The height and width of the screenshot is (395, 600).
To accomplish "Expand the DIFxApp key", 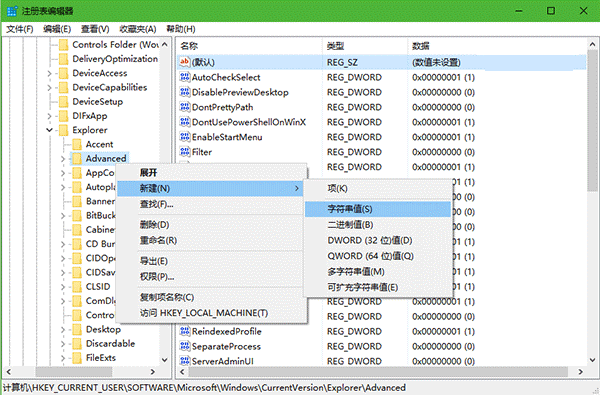I will 49,116.
